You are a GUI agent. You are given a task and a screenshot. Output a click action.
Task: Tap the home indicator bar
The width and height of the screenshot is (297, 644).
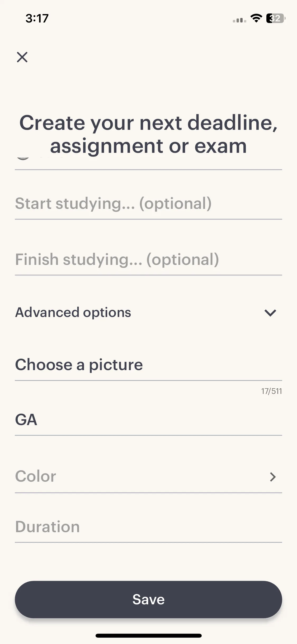[149, 636]
